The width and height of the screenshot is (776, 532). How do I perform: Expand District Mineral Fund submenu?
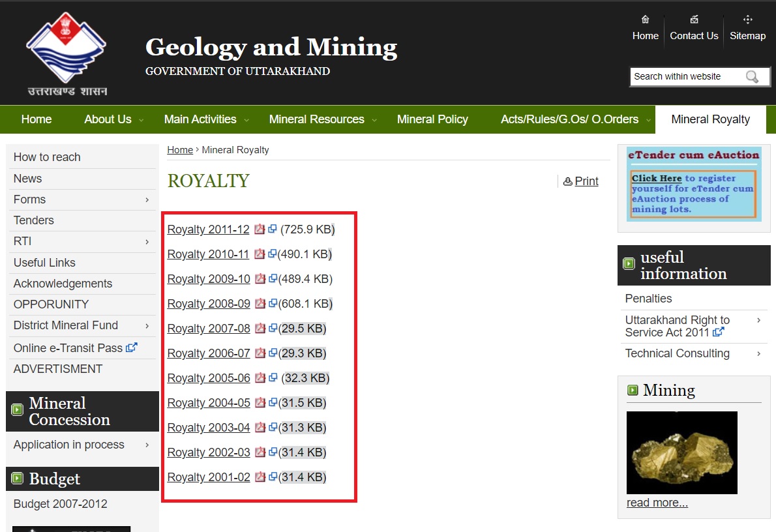click(x=147, y=326)
